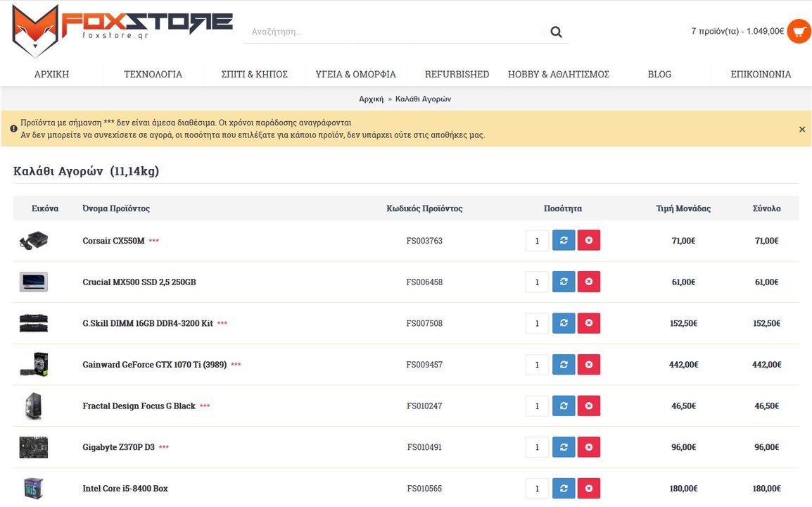Click the Τιμή Μονάδας column header
Image resolution: width=812 pixels, height=507 pixels.
click(x=683, y=208)
